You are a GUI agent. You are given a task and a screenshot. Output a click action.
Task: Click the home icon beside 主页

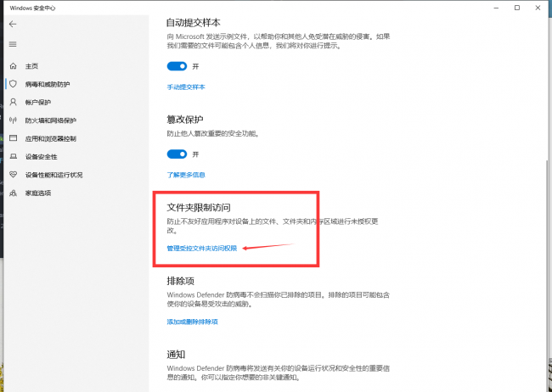coord(13,66)
